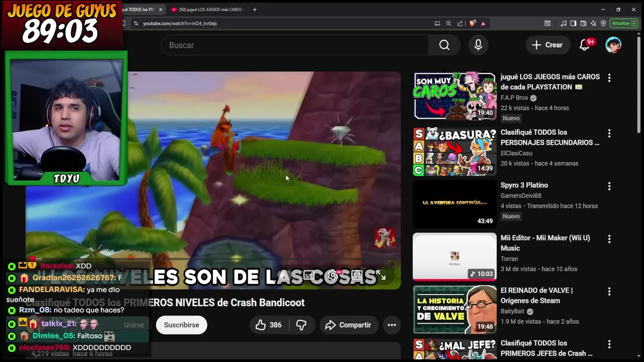The width and height of the screenshot is (644, 362).
Task: Open the "SON MUY CAROS" video thumbnail
Action: [x=455, y=96]
